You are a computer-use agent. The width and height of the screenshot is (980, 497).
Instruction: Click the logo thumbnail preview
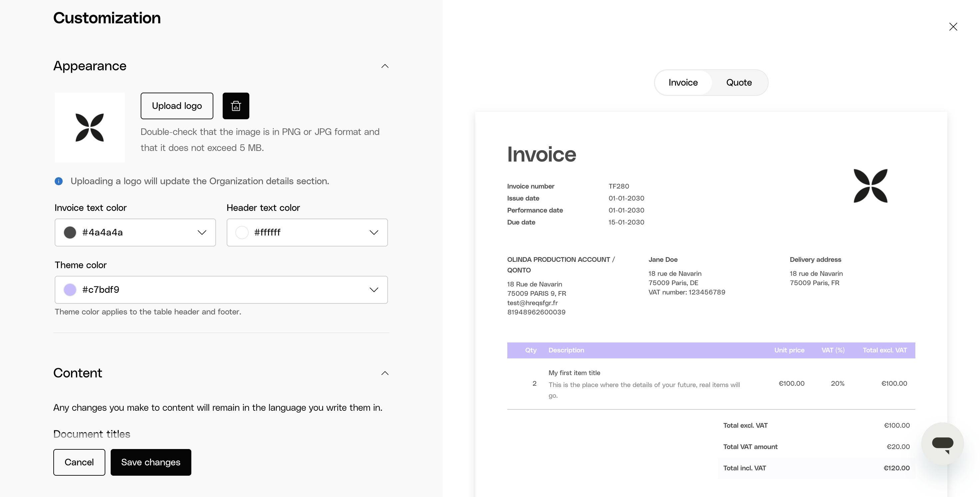tap(89, 127)
